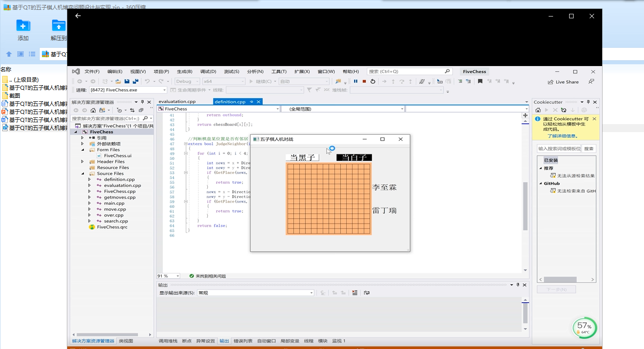
Task: Switch to 类视图 tab
Action: [126, 341]
